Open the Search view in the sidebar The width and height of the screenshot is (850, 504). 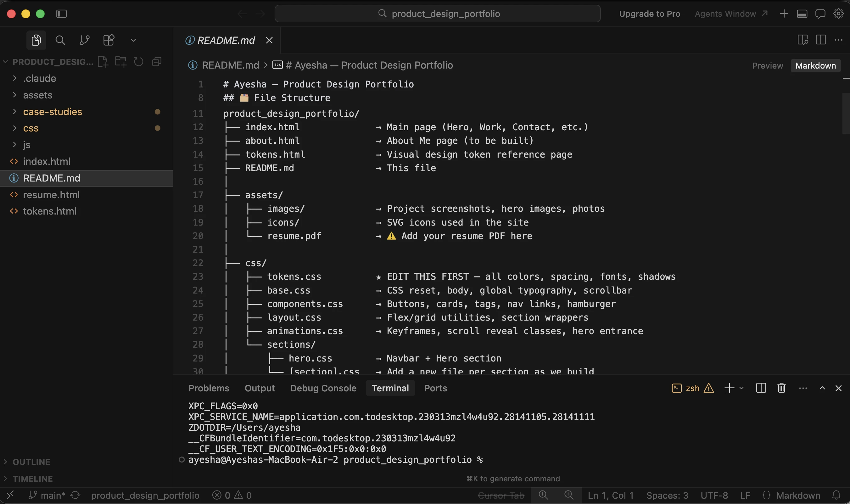60,40
